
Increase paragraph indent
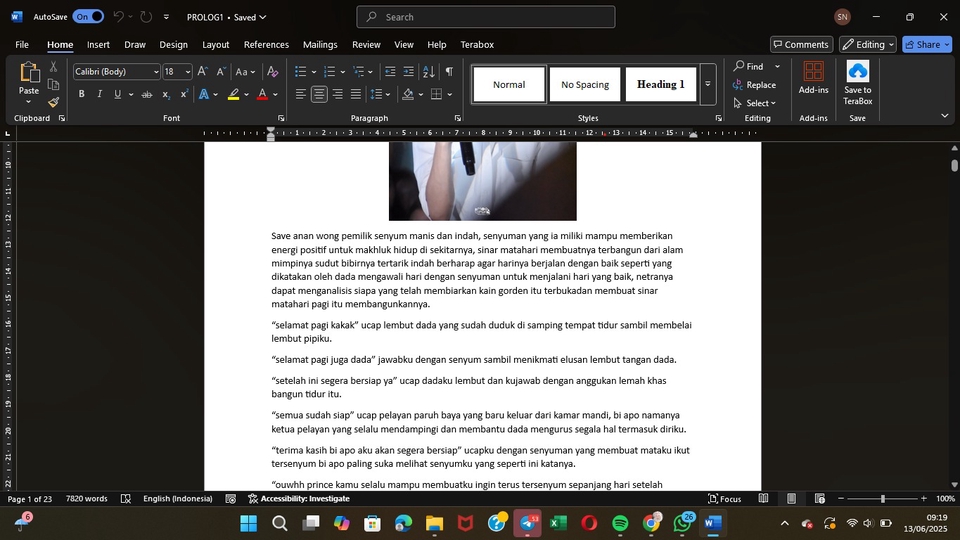click(408, 72)
